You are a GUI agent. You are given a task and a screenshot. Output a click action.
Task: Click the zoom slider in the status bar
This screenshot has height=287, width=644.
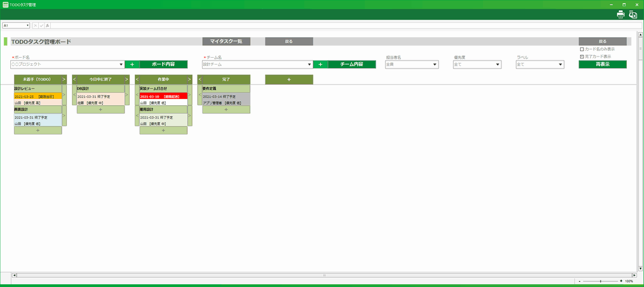[600, 281]
